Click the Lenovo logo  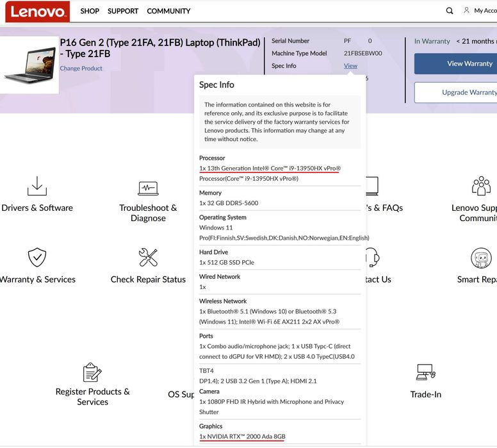pyautogui.click(x=37, y=12)
